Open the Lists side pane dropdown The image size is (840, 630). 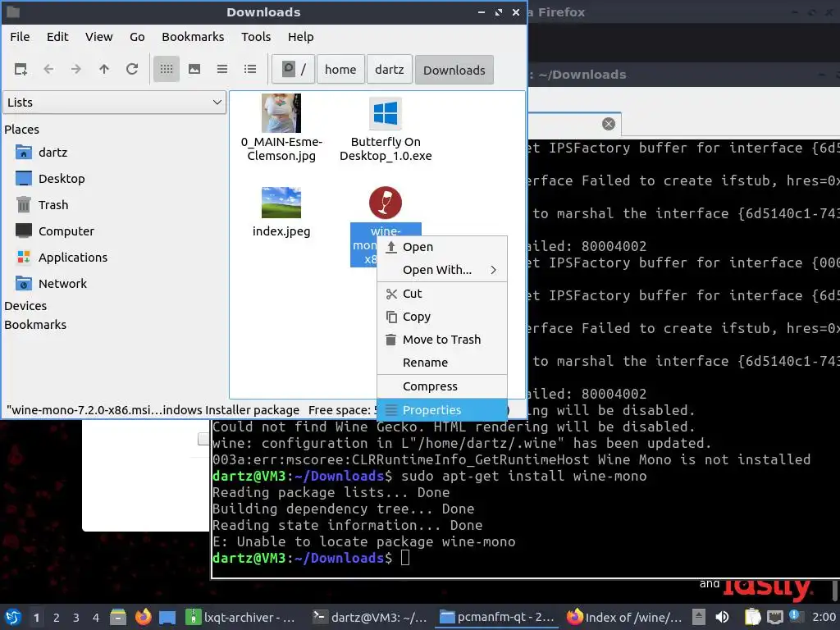(x=115, y=103)
